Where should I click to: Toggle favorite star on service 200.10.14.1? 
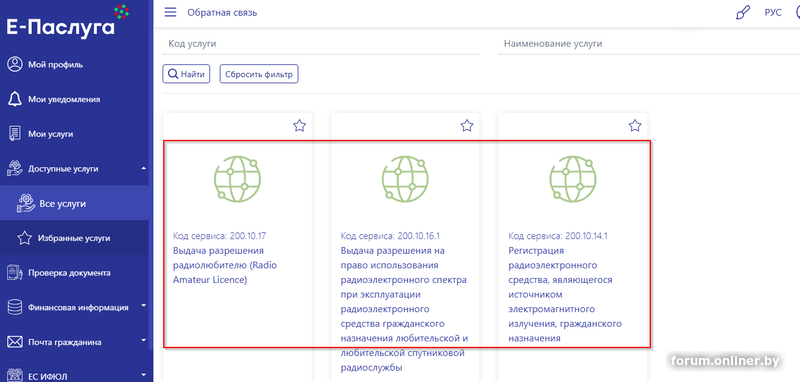[635, 125]
